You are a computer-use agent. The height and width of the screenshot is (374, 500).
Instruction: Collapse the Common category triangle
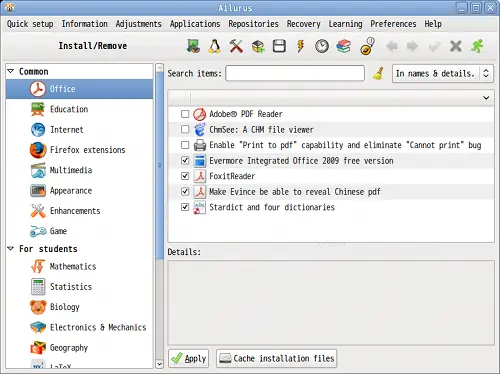[11, 71]
